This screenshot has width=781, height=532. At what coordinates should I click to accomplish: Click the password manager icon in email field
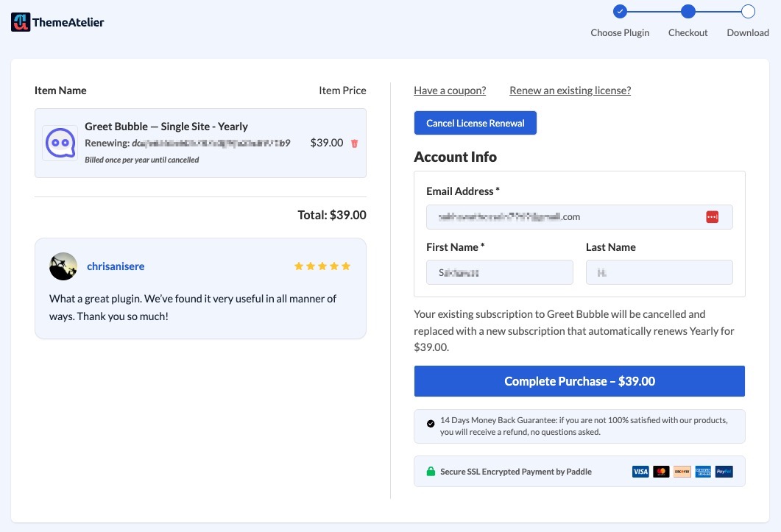(x=711, y=217)
